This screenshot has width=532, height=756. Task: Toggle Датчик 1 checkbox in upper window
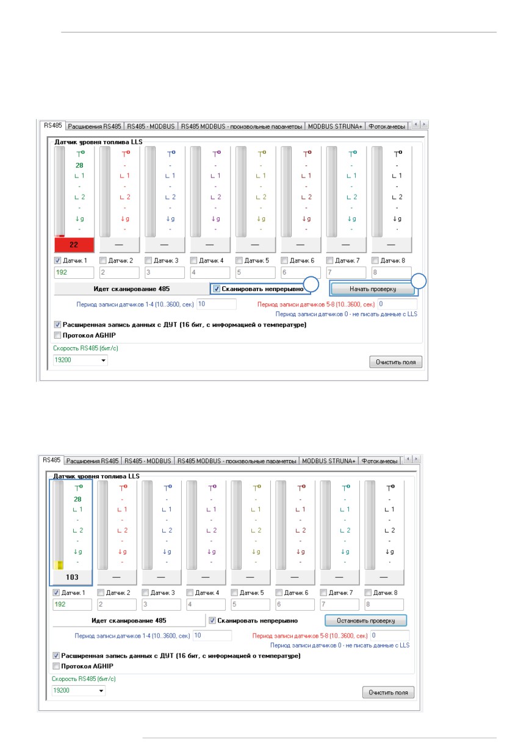pos(58,261)
